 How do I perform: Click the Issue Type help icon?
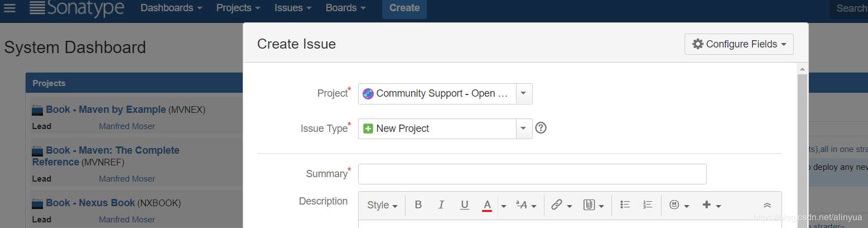(x=541, y=128)
